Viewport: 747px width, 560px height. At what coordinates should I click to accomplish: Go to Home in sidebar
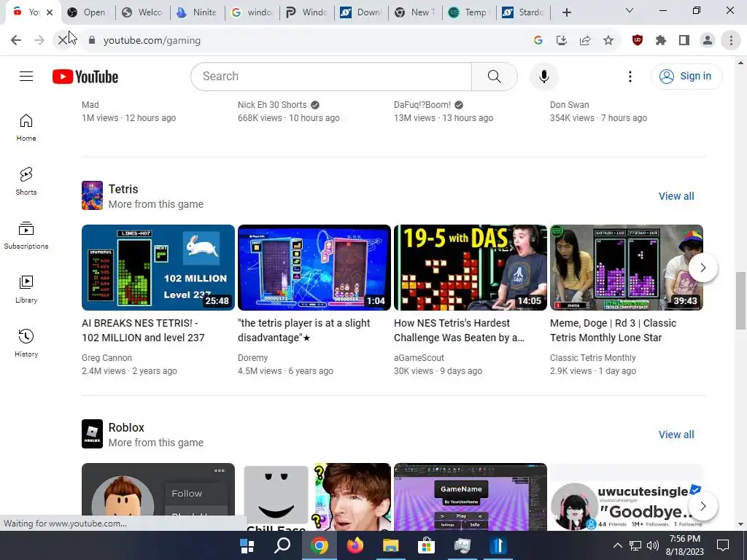pyautogui.click(x=26, y=128)
